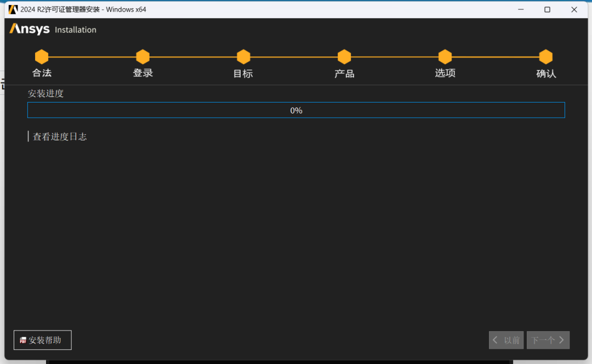This screenshot has width=592, height=364.
Task: Open 安装帮助 installation help
Action: 43,340
